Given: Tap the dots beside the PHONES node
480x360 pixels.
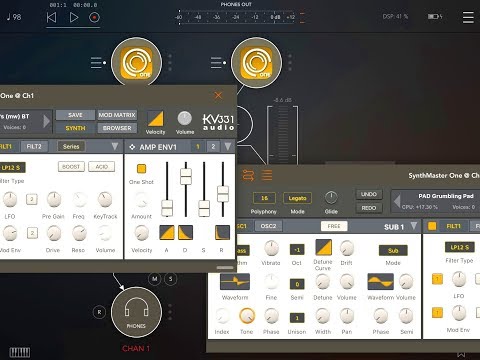Looking at the screenshot, I should tap(170, 312).
